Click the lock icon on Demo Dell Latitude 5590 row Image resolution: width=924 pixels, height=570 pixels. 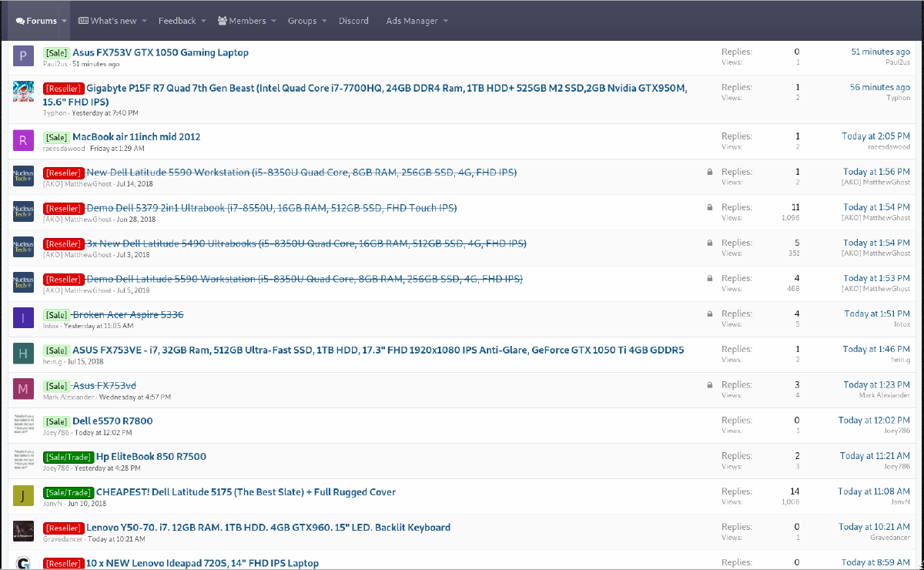[709, 279]
